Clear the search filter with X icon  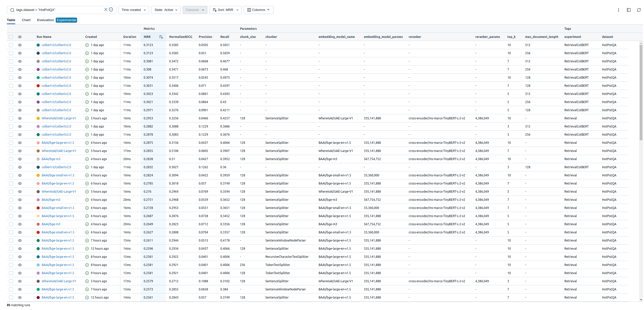(x=106, y=10)
